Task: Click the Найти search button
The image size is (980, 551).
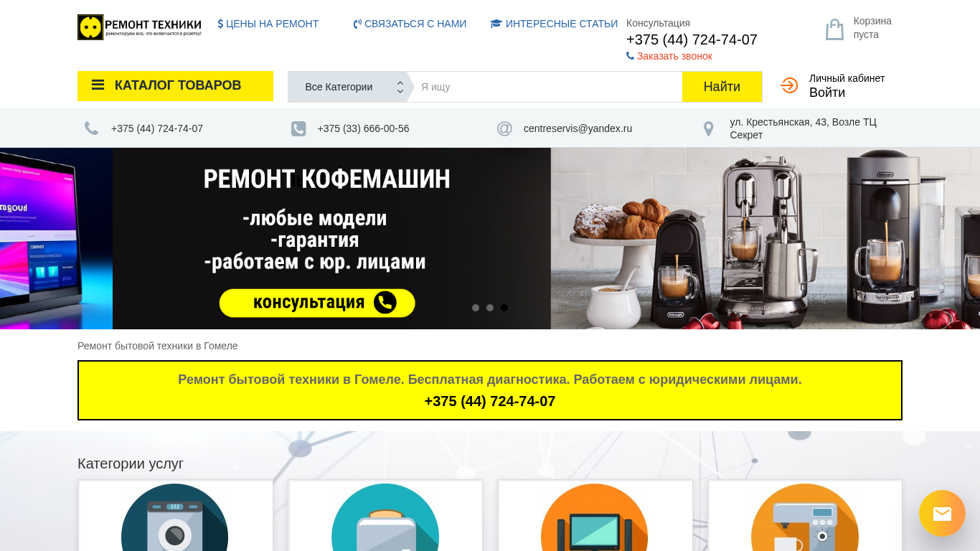Action: pyautogui.click(x=722, y=87)
